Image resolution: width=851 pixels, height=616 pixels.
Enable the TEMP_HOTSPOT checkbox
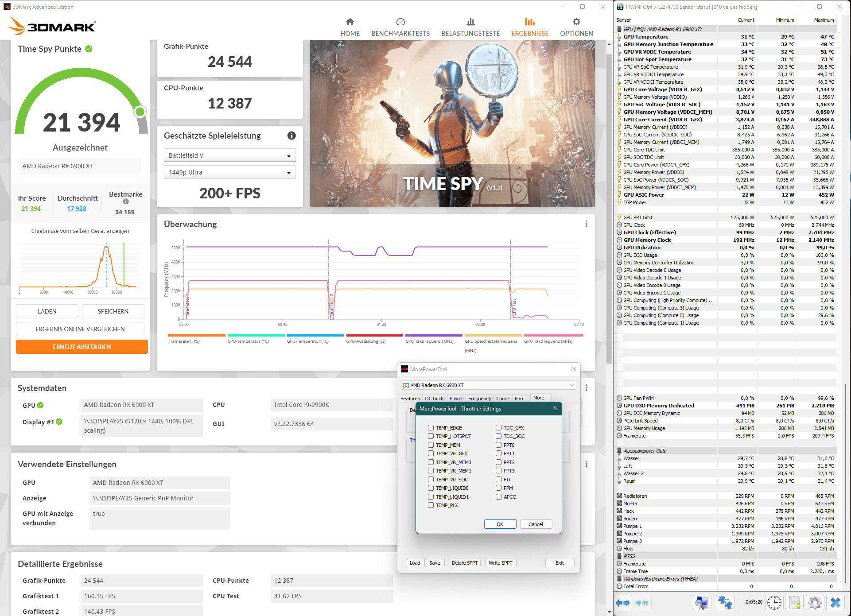pos(431,436)
